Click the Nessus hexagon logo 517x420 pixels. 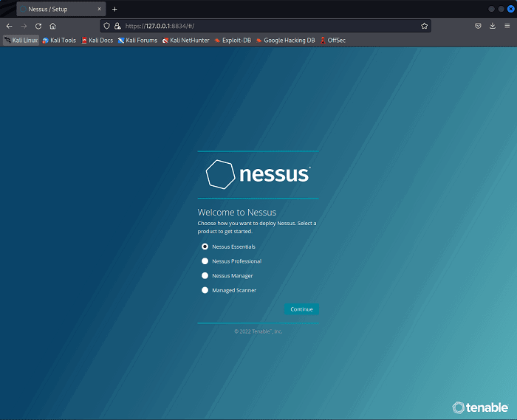220,174
